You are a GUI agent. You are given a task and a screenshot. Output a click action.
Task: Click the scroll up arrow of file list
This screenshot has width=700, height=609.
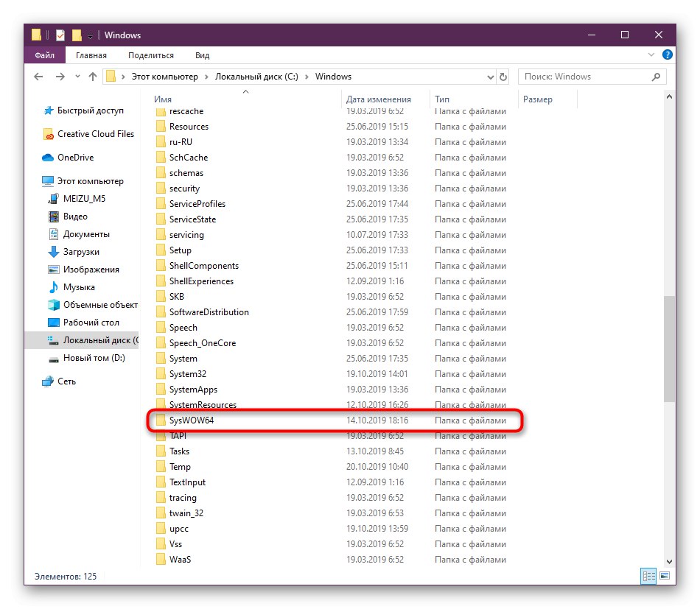coord(669,96)
